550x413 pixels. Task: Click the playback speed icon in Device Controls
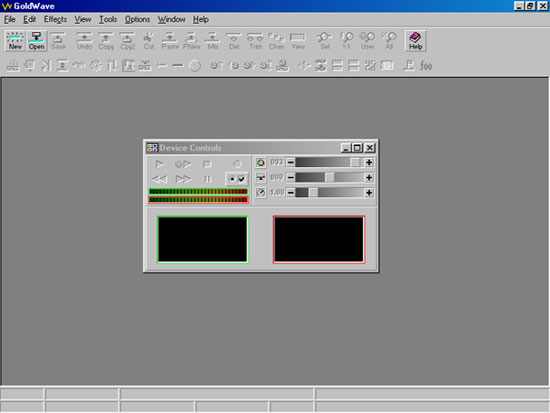tap(261, 193)
